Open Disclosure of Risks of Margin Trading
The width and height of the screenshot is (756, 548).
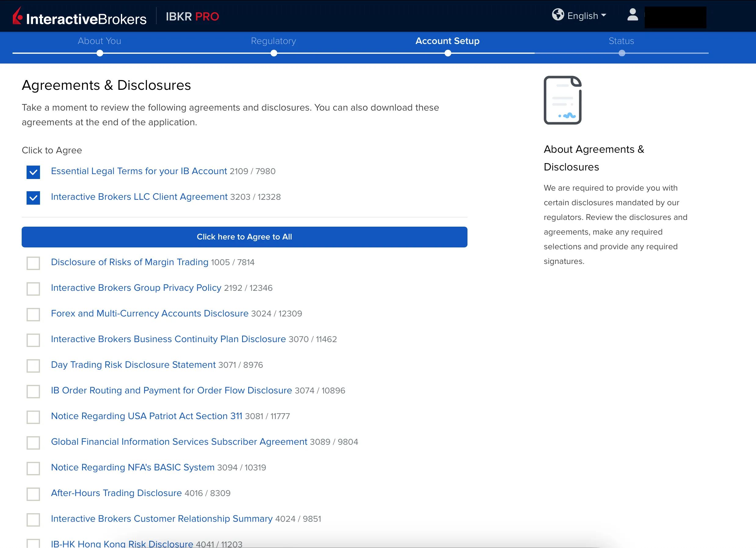[129, 262]
